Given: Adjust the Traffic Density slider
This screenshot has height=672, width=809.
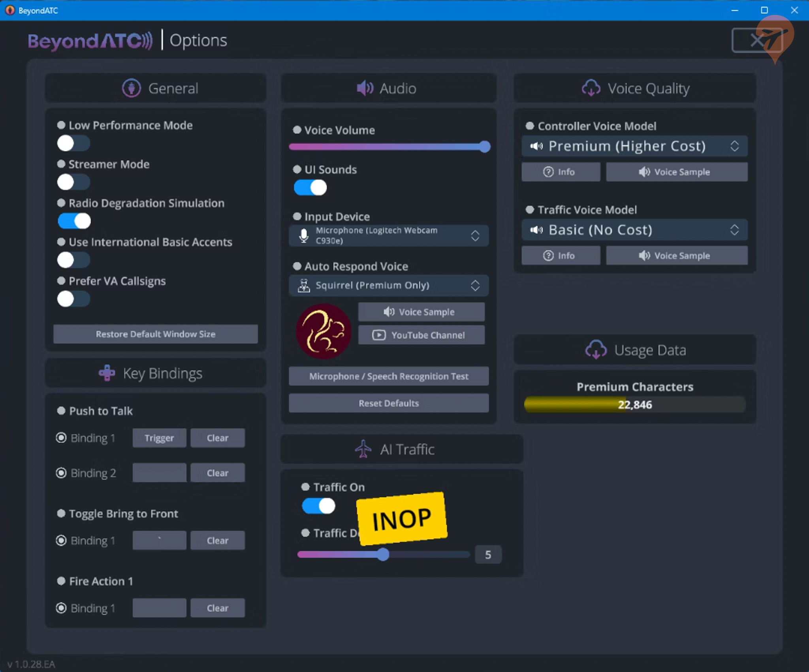Looking at the screenshot, I should (x=383, y=555).
